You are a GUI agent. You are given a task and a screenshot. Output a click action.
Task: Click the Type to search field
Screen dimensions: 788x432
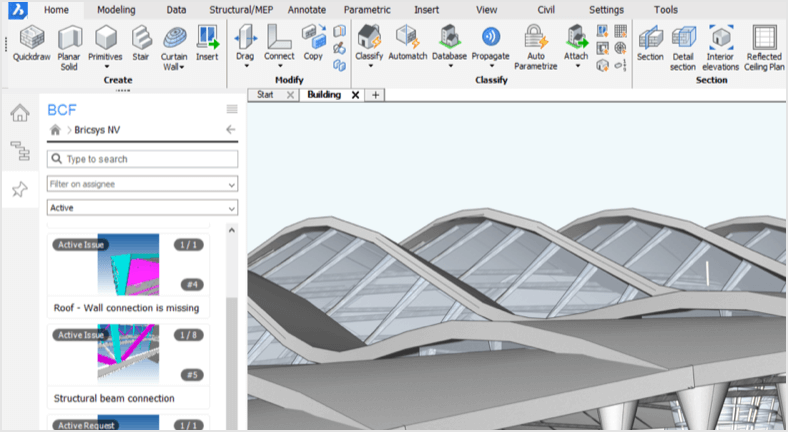[142, 159]
